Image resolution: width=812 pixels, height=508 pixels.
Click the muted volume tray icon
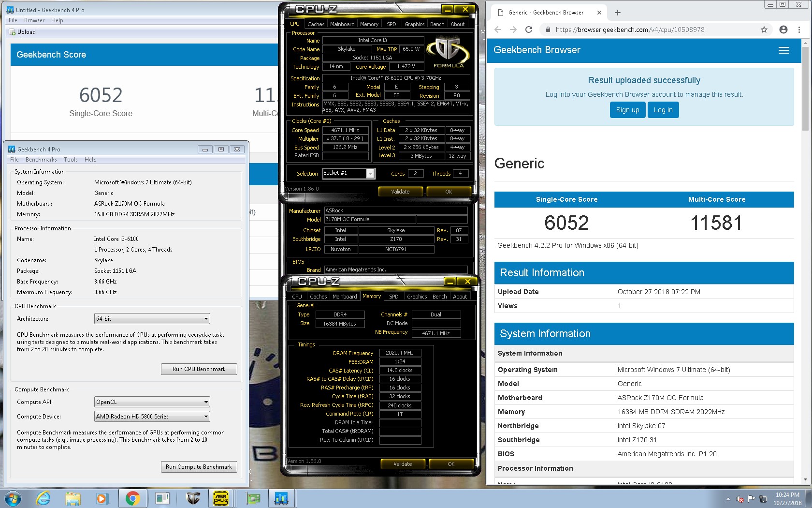pyautogui.click(x=740, y=499)
